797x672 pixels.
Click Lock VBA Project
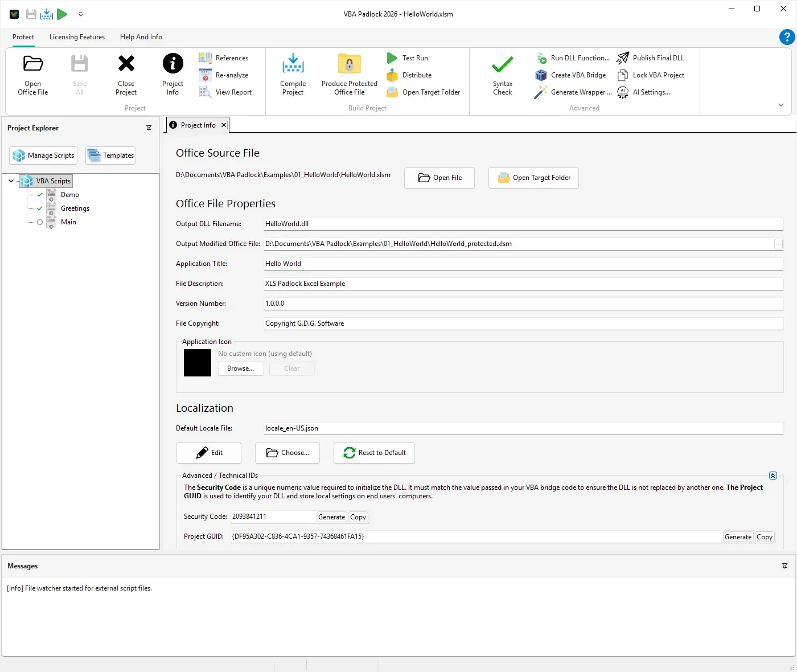pyautogui.click(x=651, y=75)
